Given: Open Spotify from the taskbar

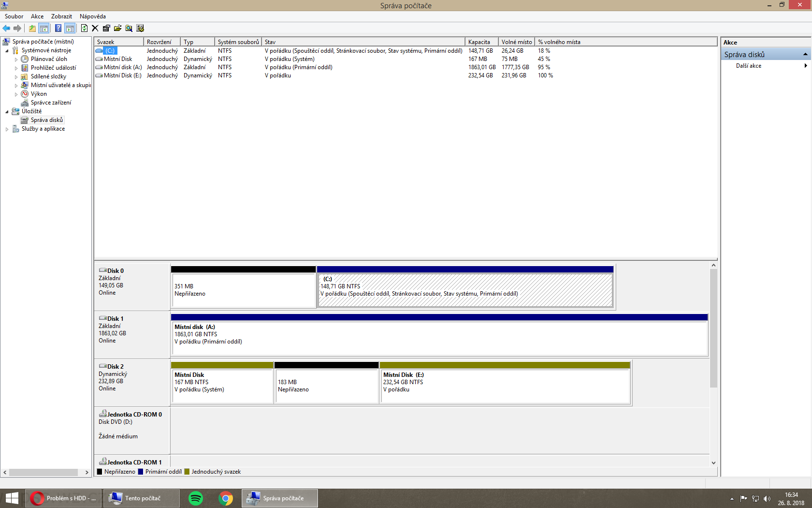Looking at the screenshot, I should (x=196, y=498).
